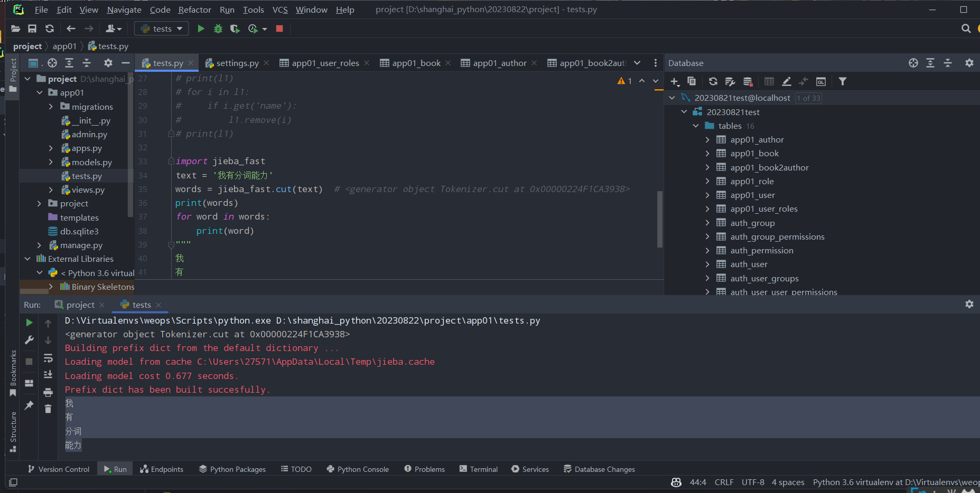Show hidden editor tabs dropdown arrow
Viewport: 980px width, 493px height.
pos(637,63)
